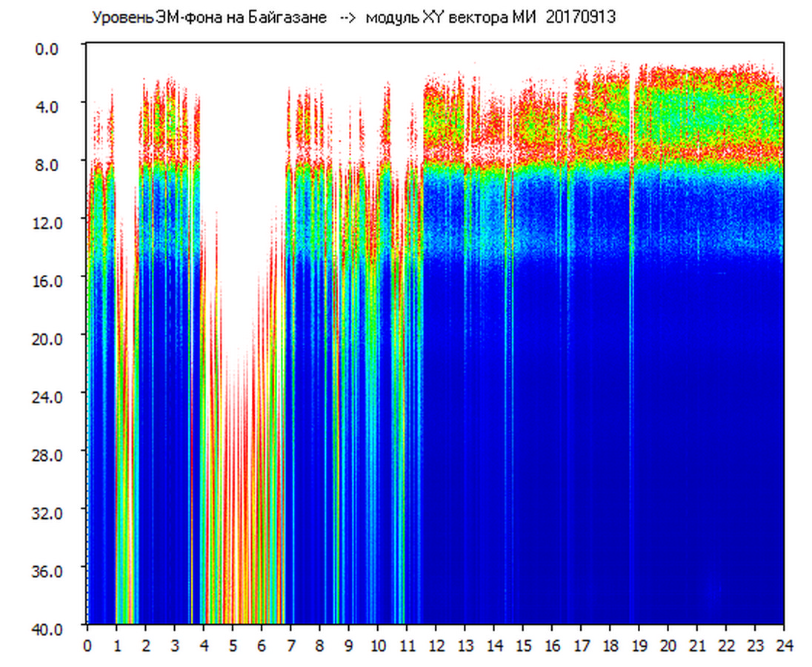Select hour 15 on the time axis
Image resolution: width=812 pixels, height=667 pixels.
tap(523, 645)
